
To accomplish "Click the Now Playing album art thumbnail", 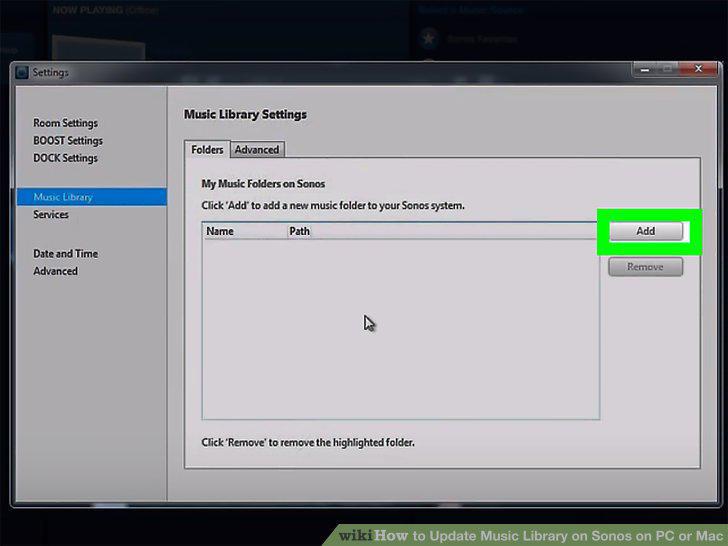I will (x=98, y=49).
